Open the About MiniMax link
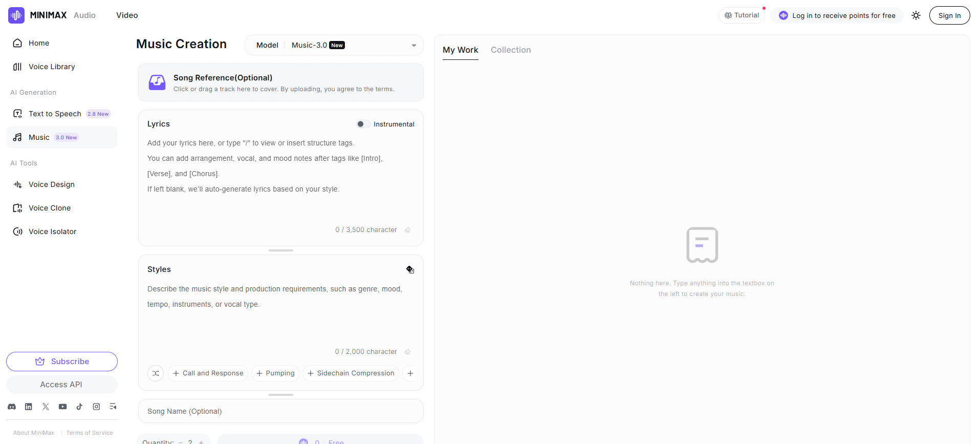This screenshot has height=444, width=980. (34, 433)
